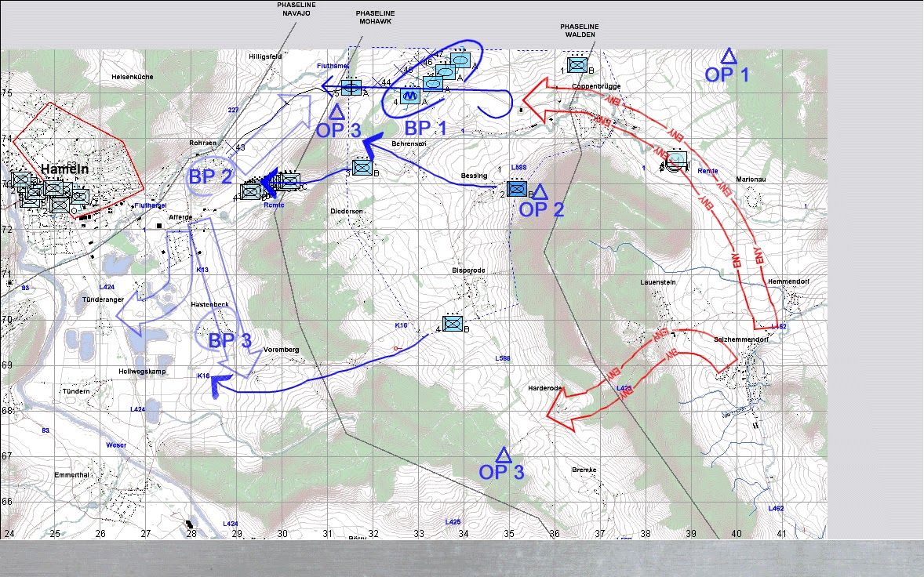Click the Hemmendorf town label
924x577 pixels.
pos(788,281)
